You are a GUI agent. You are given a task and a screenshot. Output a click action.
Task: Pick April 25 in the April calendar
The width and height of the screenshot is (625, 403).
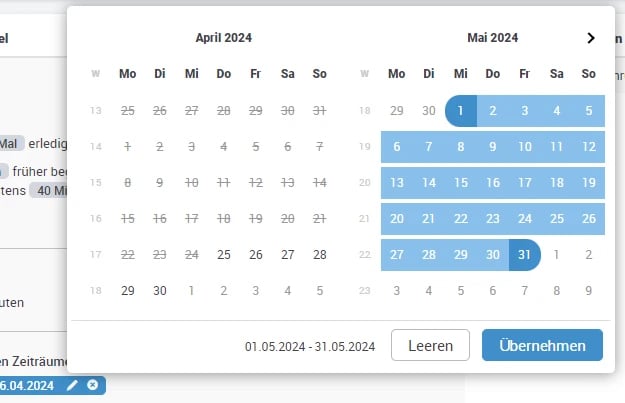[224, 255]
